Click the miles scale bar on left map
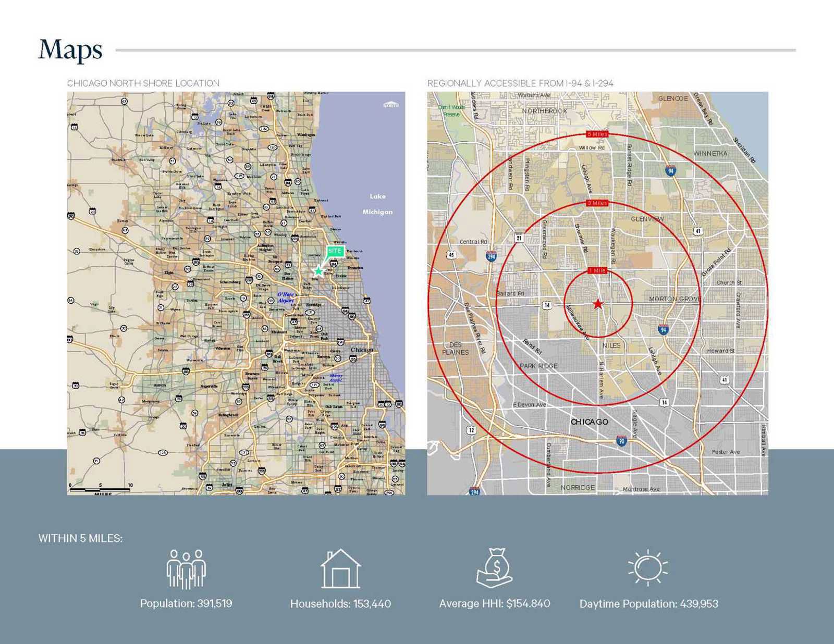This screenshot has width=834, height=644. point(101,489)
